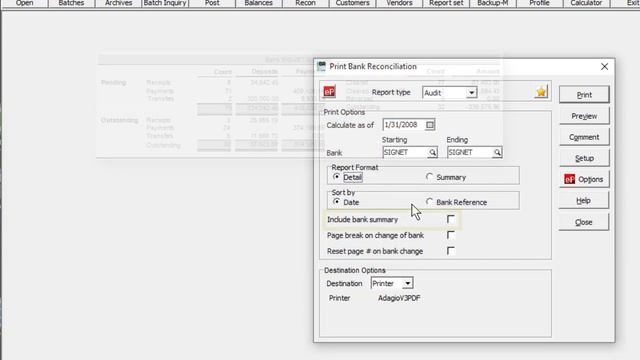Click the Open toolbar item

[x=24, y=3]
